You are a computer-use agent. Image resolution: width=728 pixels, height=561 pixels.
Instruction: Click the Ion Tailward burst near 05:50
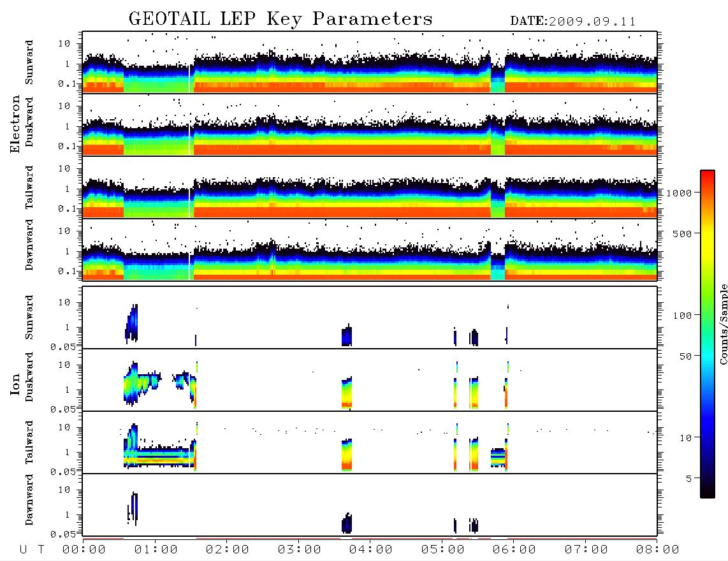[x=498, y=458]
